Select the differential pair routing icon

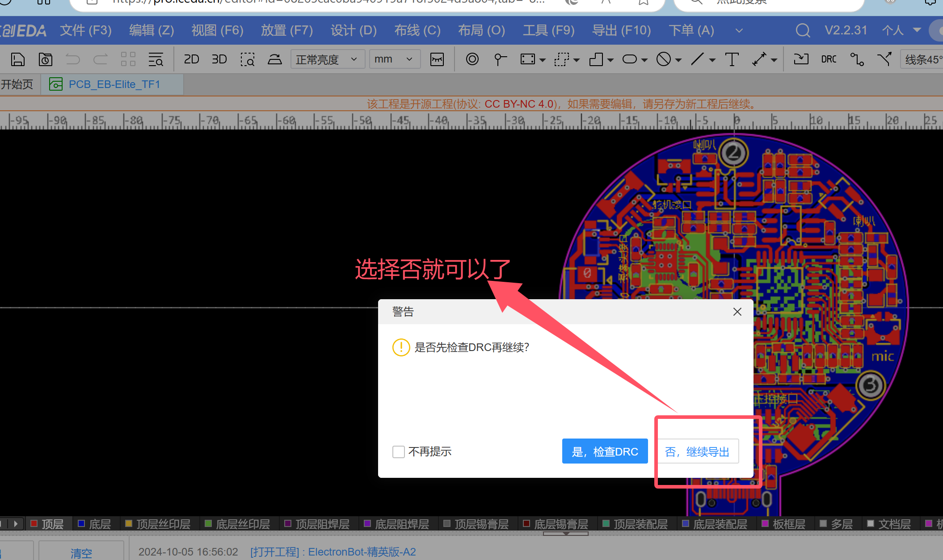[x=884, y=59]
